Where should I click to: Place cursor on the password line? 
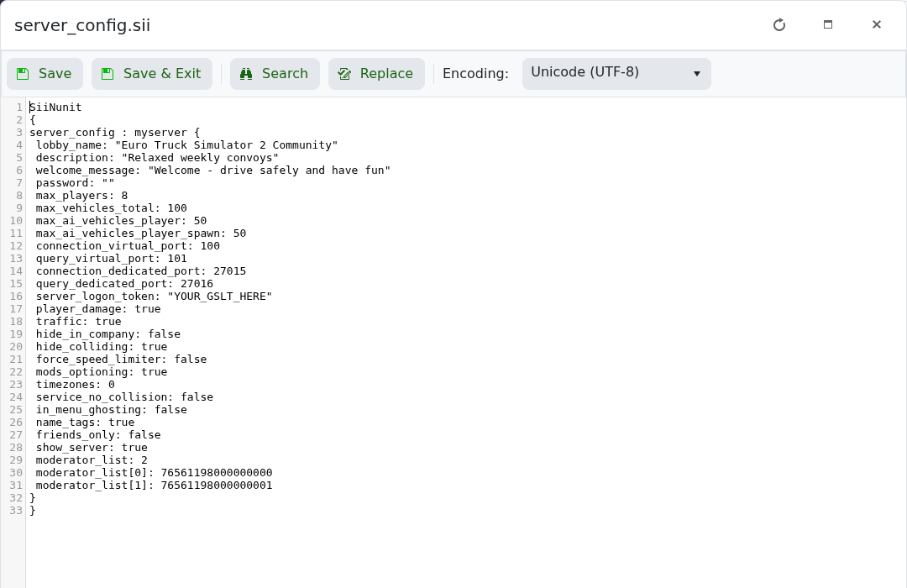[75, 183]
